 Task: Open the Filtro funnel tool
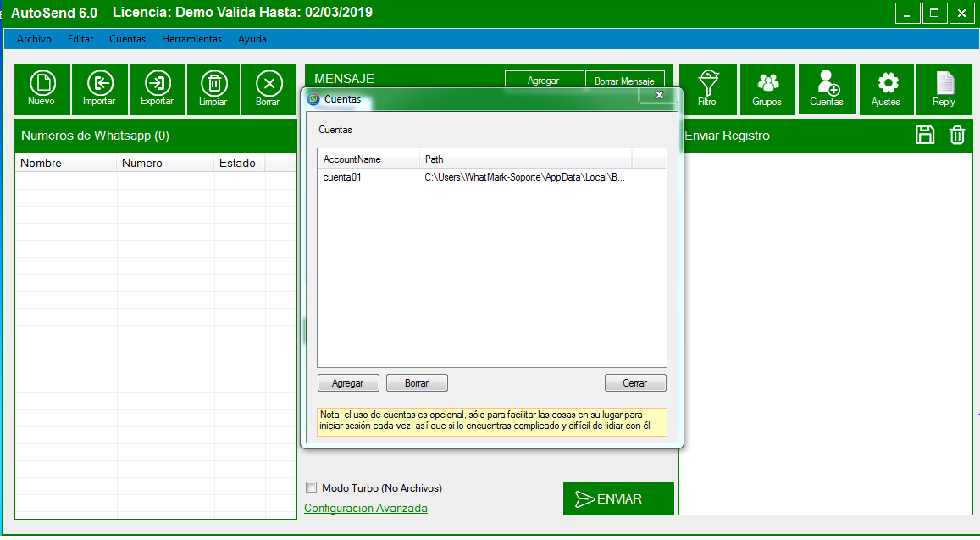click(x=707, y=89)
